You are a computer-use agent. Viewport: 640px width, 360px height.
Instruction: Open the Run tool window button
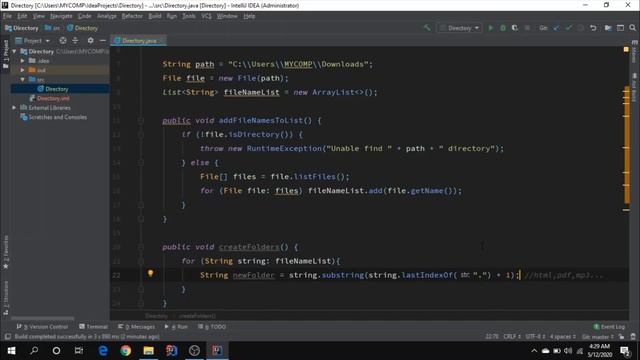pos(176,327)
